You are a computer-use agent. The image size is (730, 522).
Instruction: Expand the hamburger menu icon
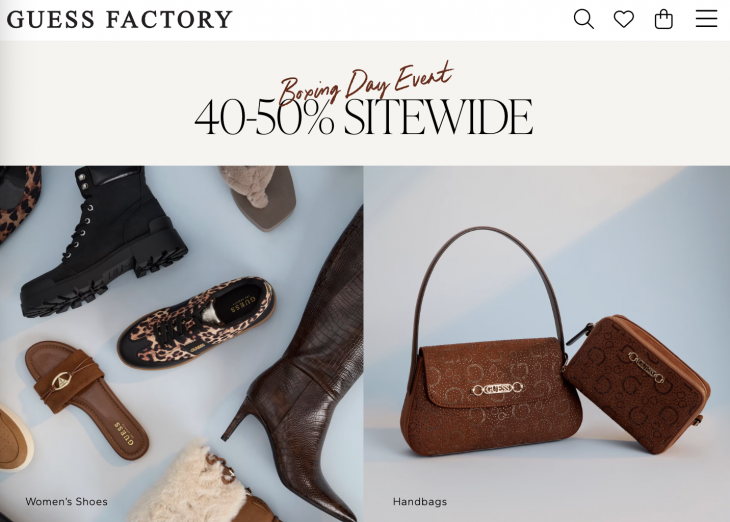pyautogui.click(x=706, y=19)
